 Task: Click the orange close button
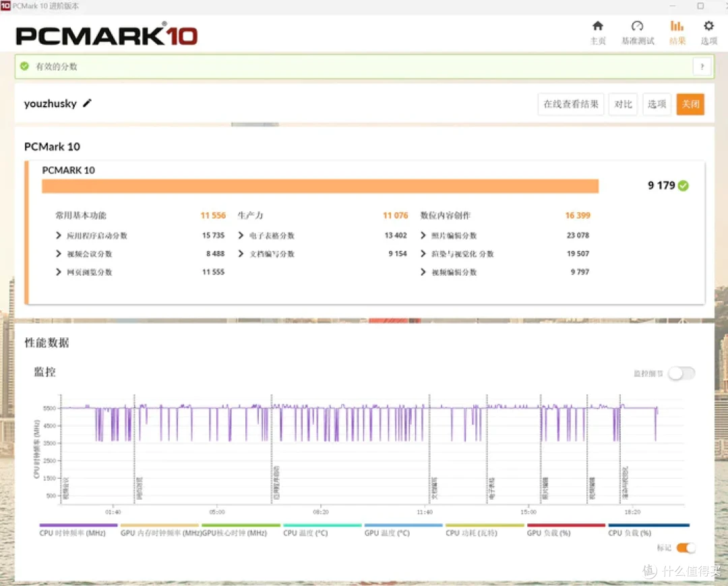(690, 104)
